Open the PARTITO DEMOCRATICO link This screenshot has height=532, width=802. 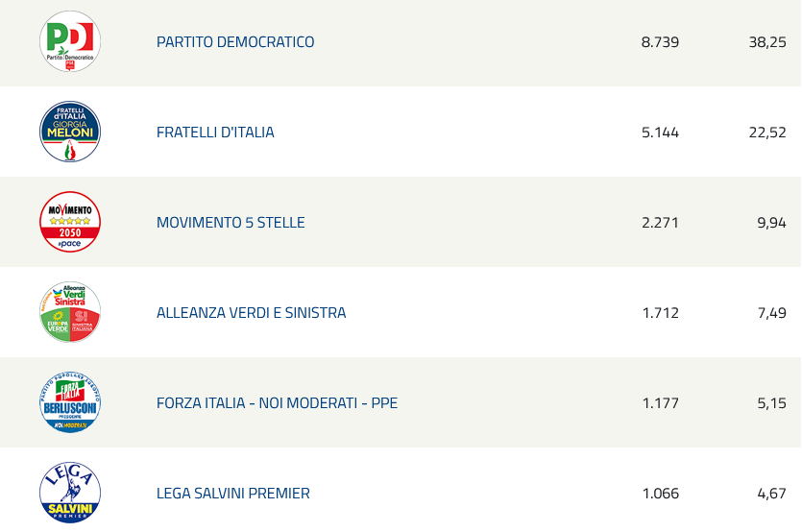click(235, 42)
